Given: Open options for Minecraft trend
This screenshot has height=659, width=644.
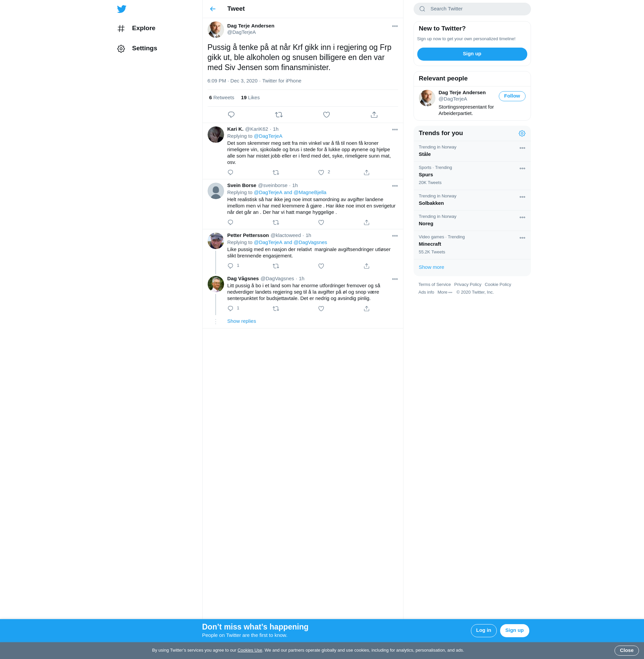Looking at the screenshot, I should coord(522,238).
